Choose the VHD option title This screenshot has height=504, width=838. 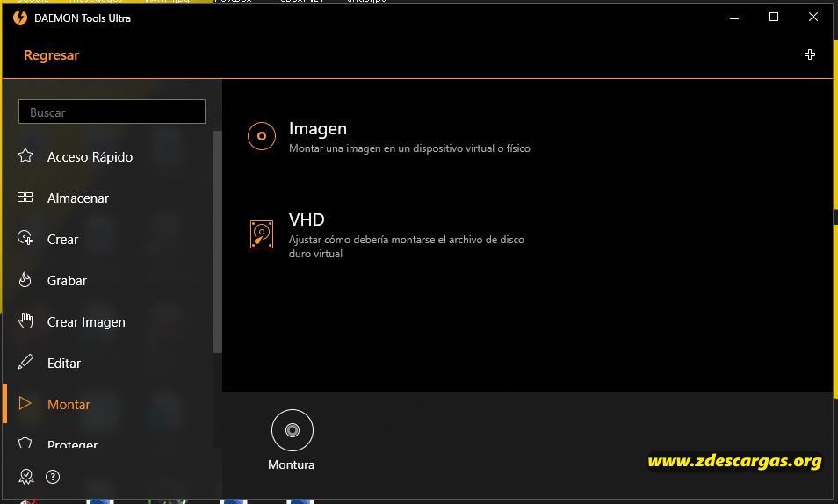click(x=307, y=220)
